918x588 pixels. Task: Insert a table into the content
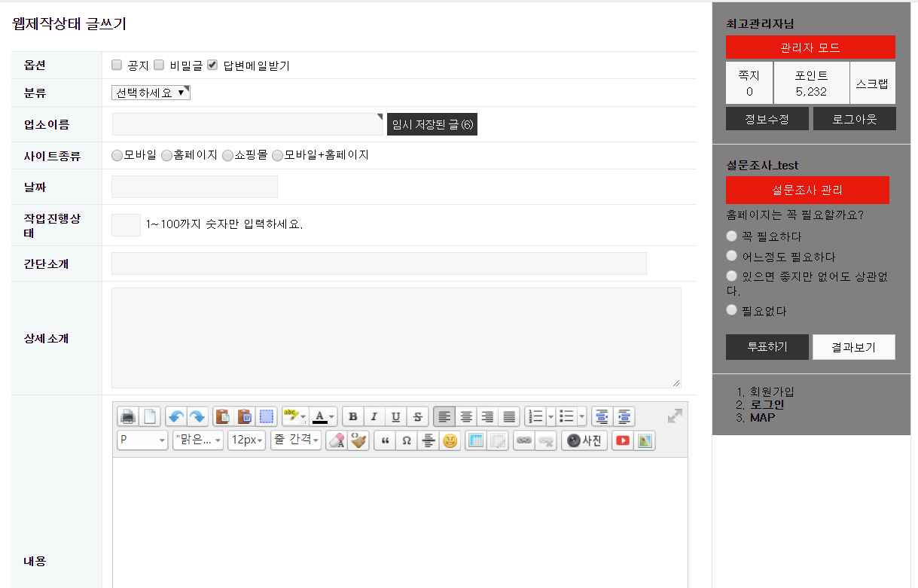[x=475, y=440]
